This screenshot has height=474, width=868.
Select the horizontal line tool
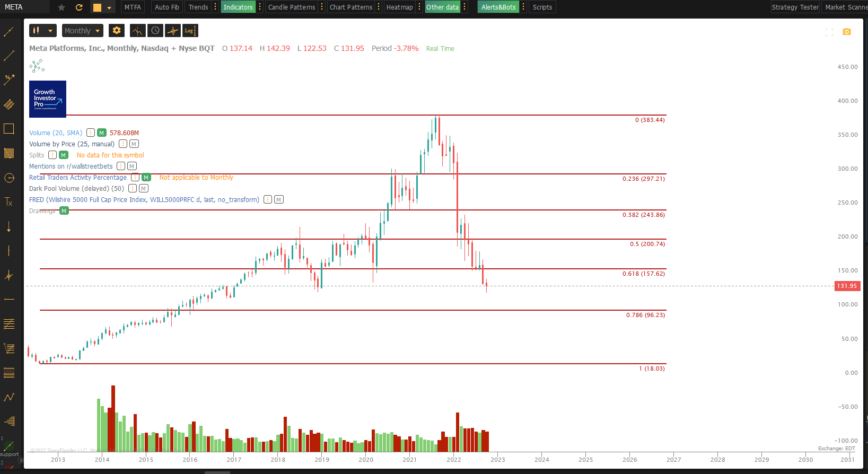9,300
